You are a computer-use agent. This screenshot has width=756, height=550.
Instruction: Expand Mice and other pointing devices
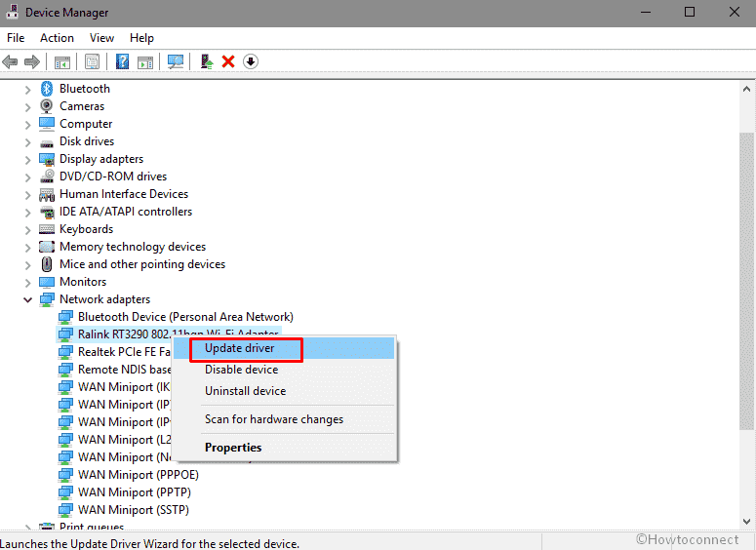pos(27,265)
